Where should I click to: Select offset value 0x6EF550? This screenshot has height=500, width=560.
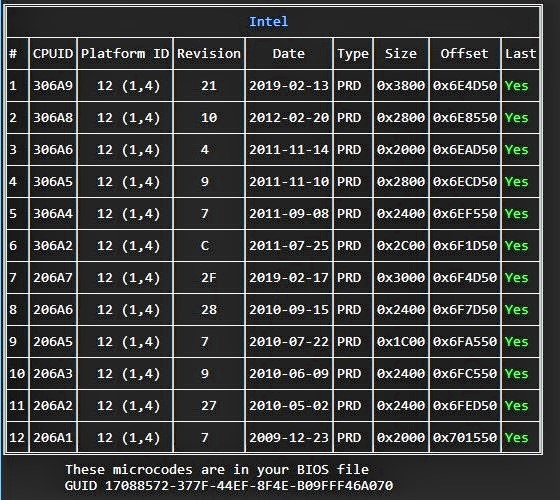tap(465, 214)
